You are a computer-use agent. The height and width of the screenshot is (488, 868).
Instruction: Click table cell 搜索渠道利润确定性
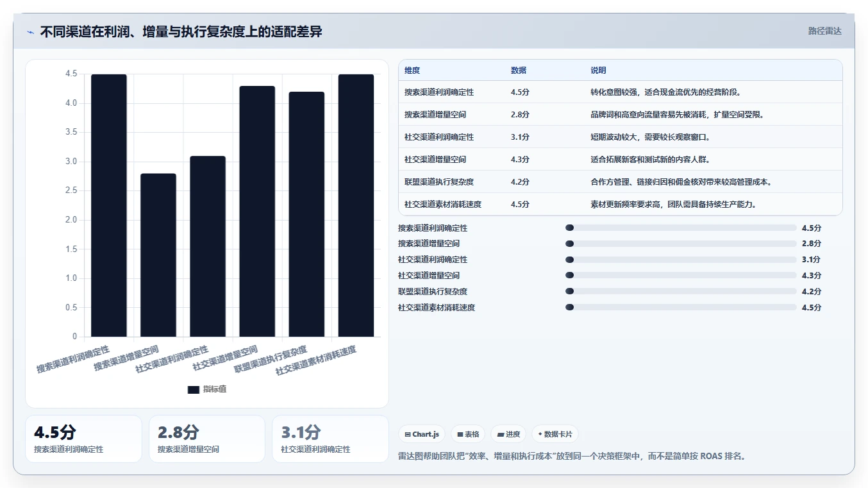[x=439, y=92]
